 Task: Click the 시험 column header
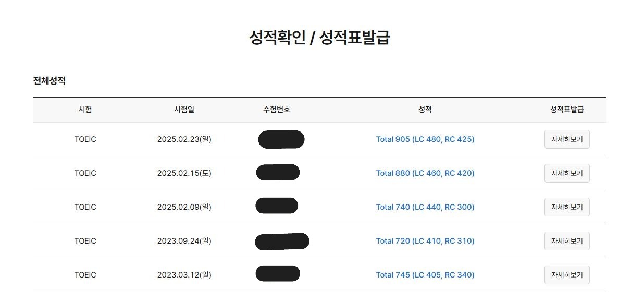point(85,110)
